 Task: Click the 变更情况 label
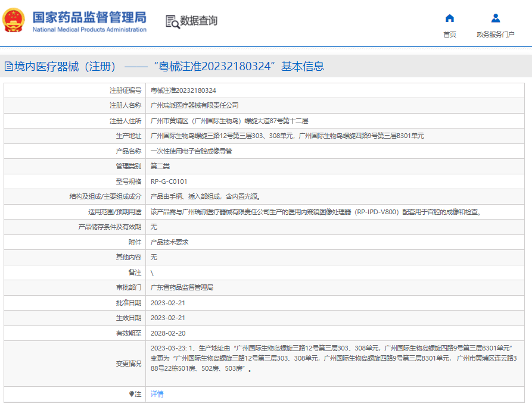[x=129, y=364]
